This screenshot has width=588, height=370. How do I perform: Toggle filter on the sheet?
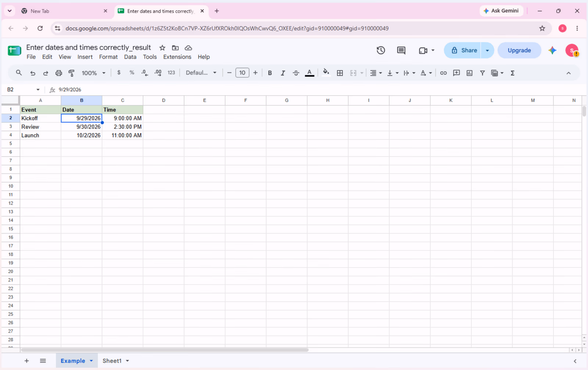coord(483,73)
